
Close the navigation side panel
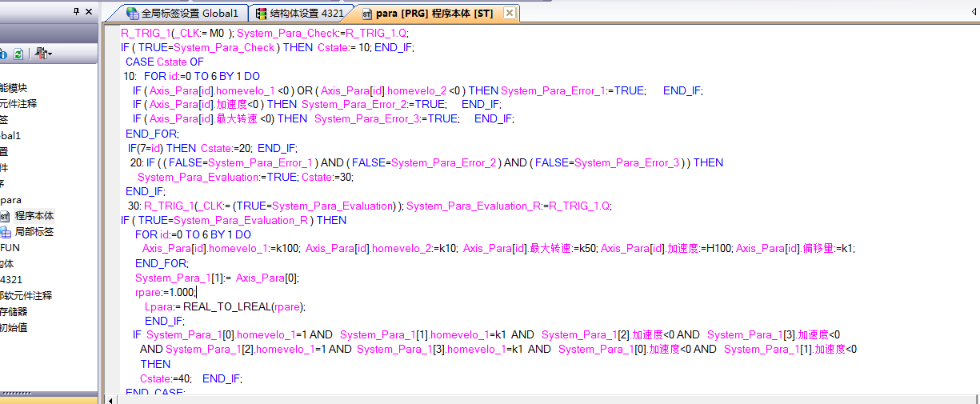(x=89, y=12)
